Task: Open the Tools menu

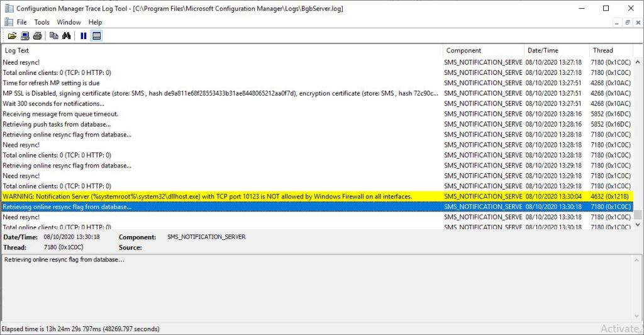Action: (42, 22)
